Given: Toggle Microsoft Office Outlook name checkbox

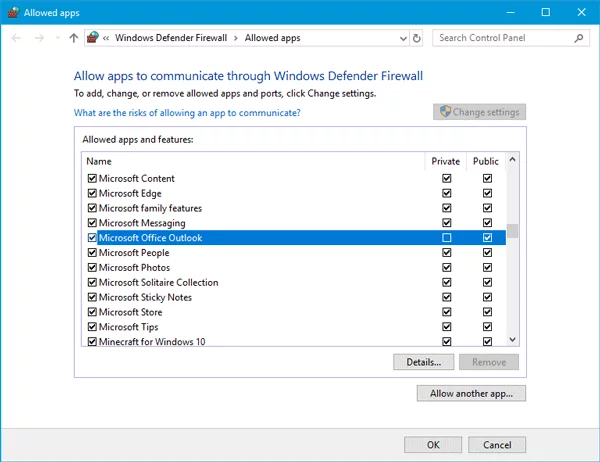Looking at the screenshot, I should (92, 238).
